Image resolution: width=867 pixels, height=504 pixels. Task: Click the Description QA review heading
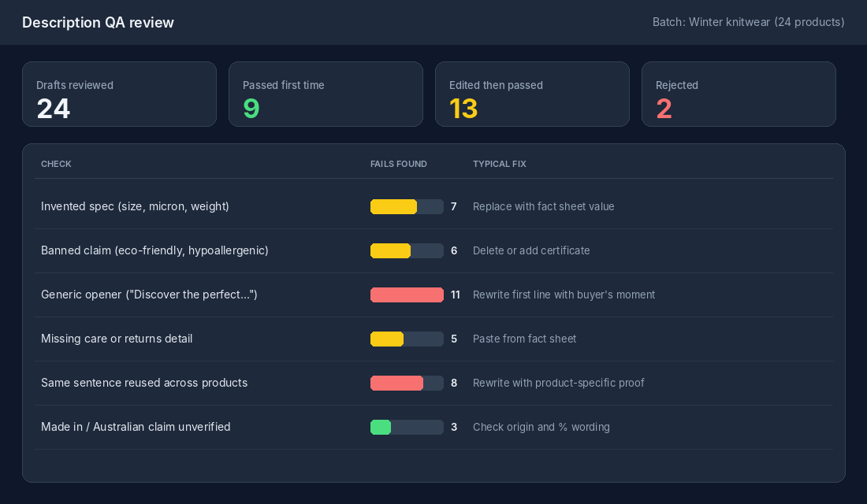[x=98, y=23]
